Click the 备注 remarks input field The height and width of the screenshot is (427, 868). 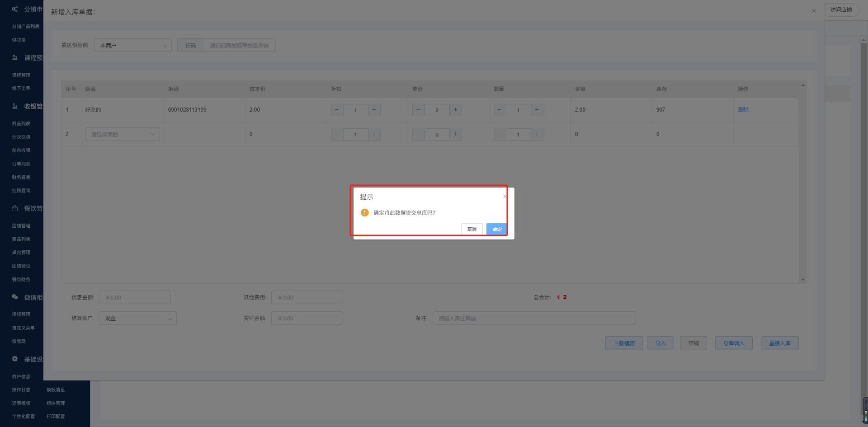533,319
